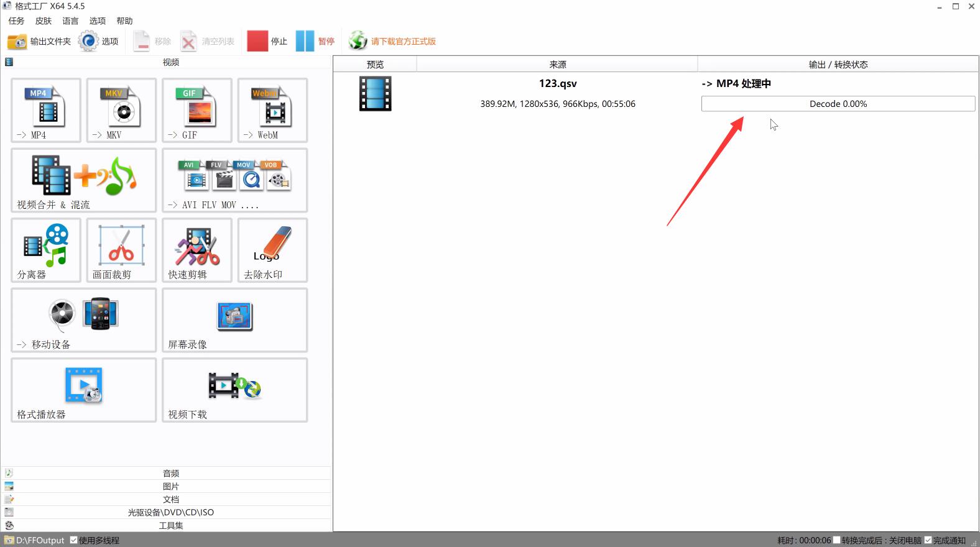Select the 123.qsv file name
The image size is (980, 547).
pos(558,83)
